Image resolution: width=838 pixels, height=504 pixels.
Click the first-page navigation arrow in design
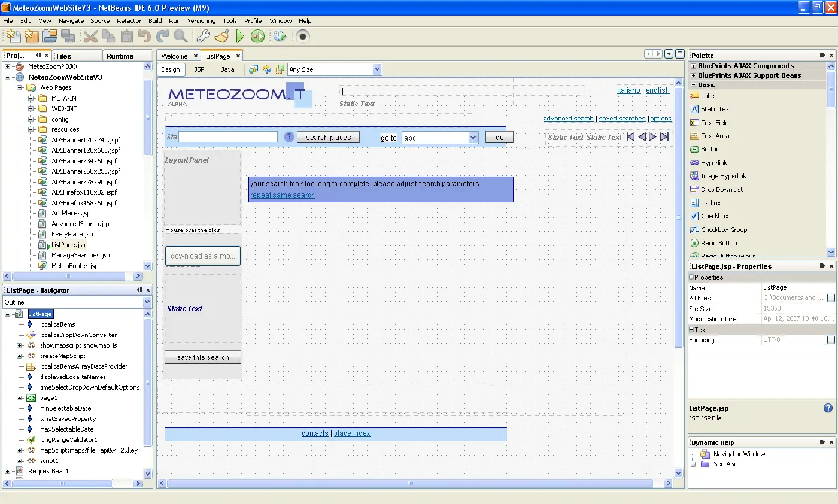click(630, 137)
